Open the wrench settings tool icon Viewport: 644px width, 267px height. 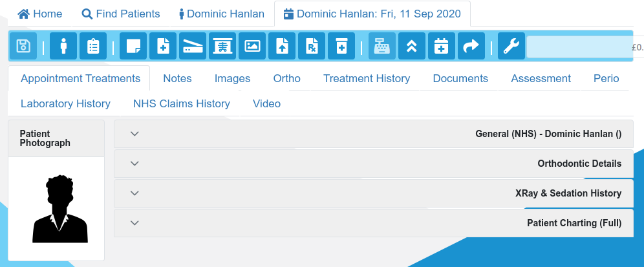[x=511, y=46]
